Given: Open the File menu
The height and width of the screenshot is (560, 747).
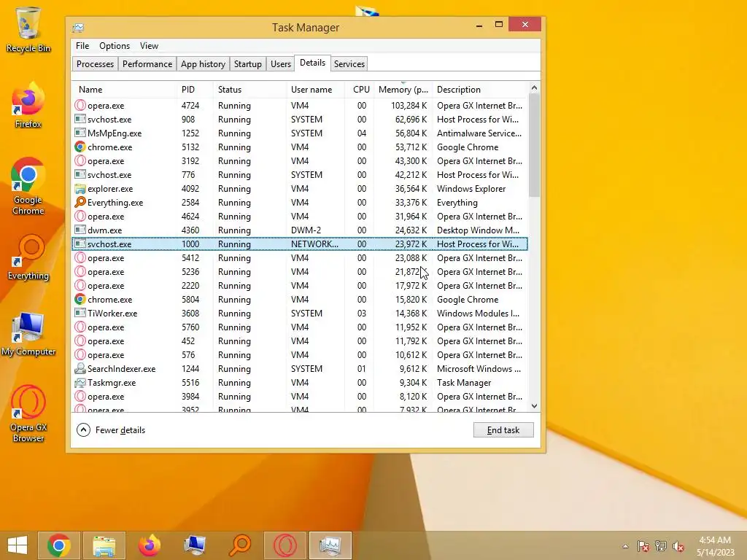Looking at the screenshot, I should coord(82,46).
